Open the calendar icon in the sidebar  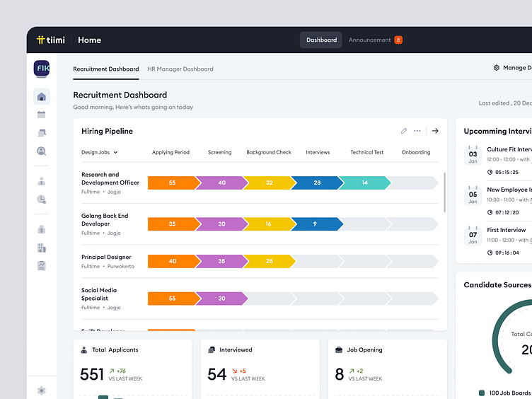tap(41, 115)
